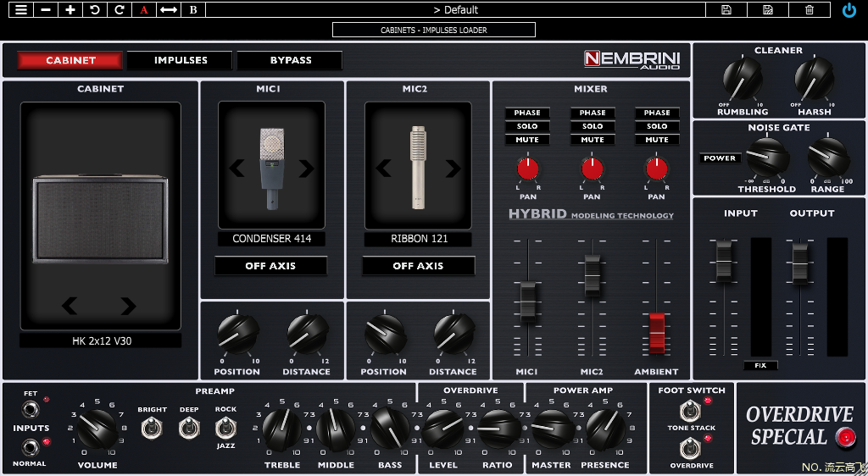
Task: Select the red A preset slot
Action: (x=144, y=10)
